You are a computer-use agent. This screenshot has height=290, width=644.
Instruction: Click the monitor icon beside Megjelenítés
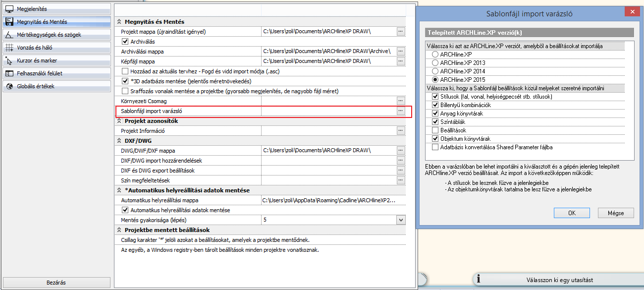click(x=9, y=9)
